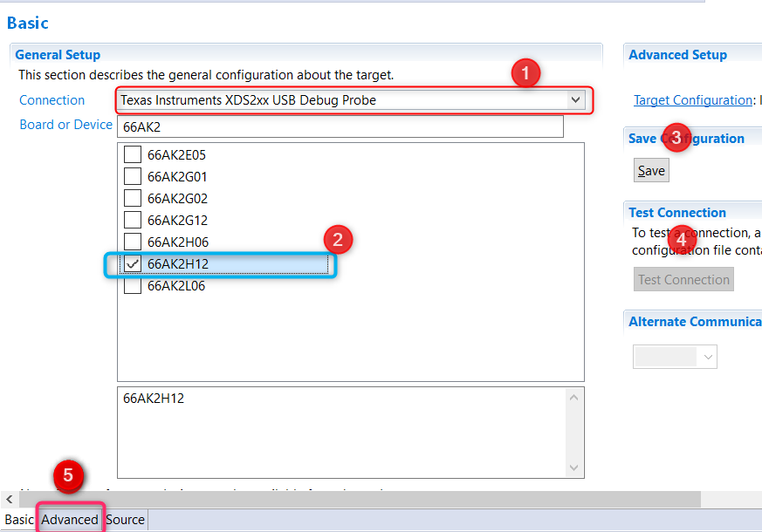Open the Target Configuration link
Image resolution: width=762 pixels, height=532 pixels.
(x=692, y=100)
